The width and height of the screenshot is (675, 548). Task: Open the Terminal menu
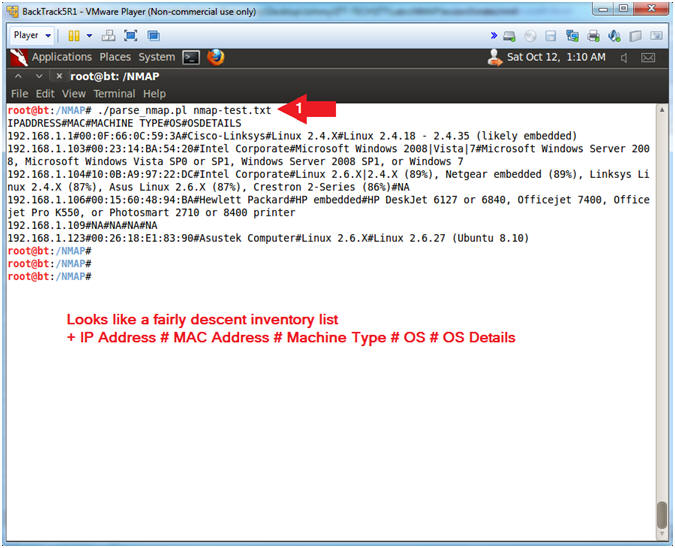point(115,94)
